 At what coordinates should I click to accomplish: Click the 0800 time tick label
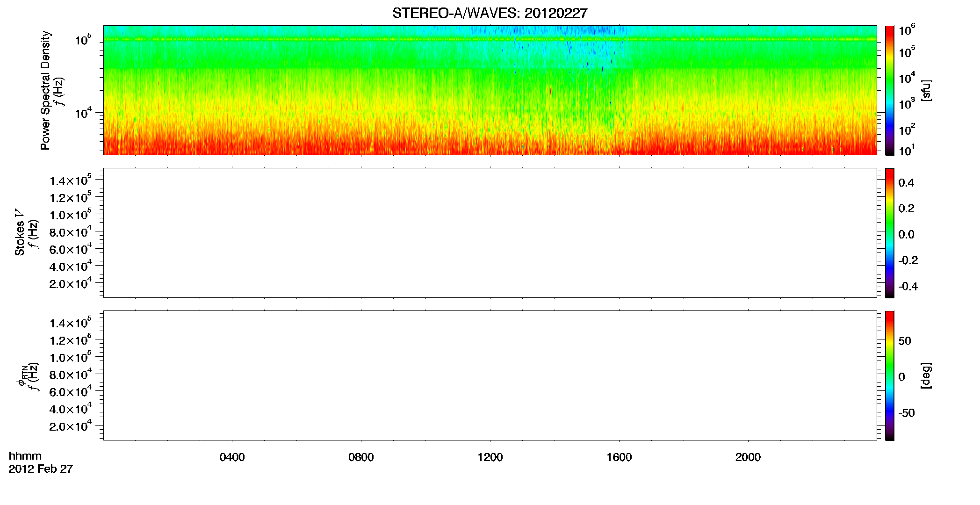(x=361, y=457)
